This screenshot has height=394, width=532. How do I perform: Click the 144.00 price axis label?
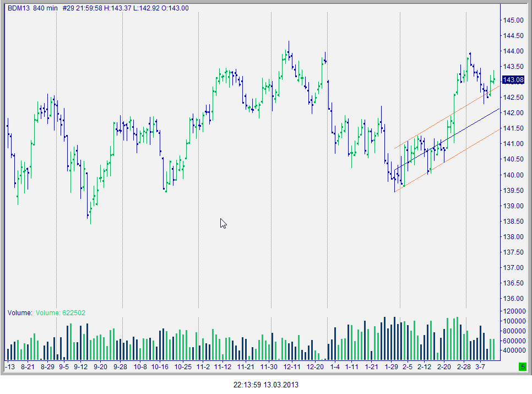(513, 51)
